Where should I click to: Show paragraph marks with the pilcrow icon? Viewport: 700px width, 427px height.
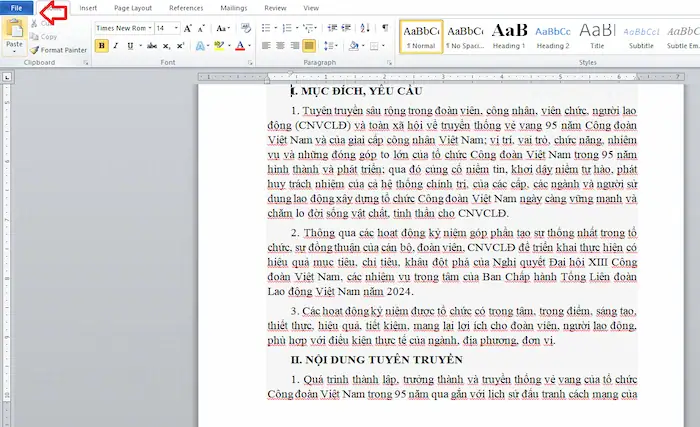385,28
